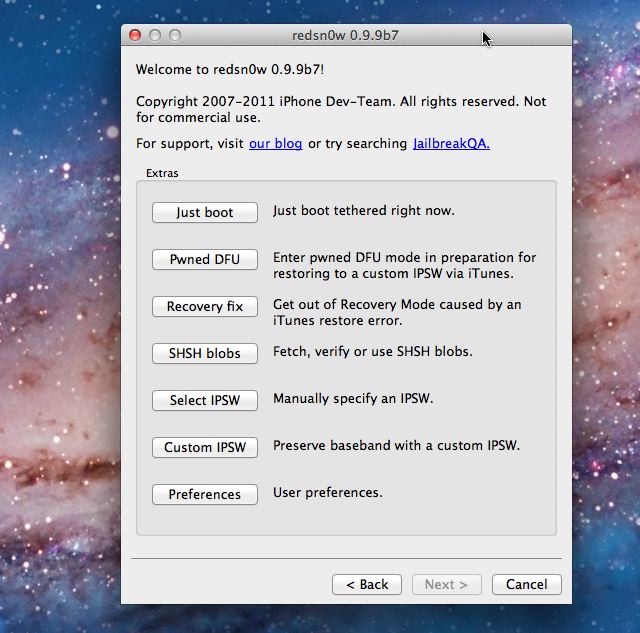Close the redsn0w window with red button
Screen dimensions: 640x633
coord(135,35)
